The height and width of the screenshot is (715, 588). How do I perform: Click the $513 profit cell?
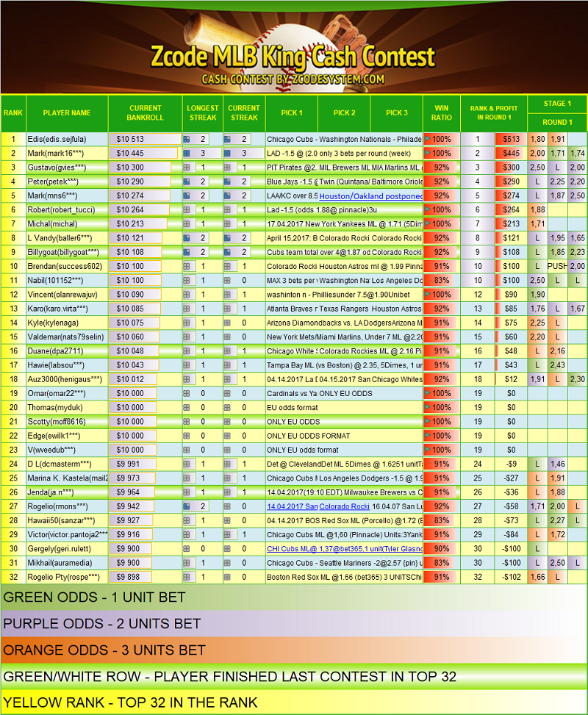click(x=511, y=139)
